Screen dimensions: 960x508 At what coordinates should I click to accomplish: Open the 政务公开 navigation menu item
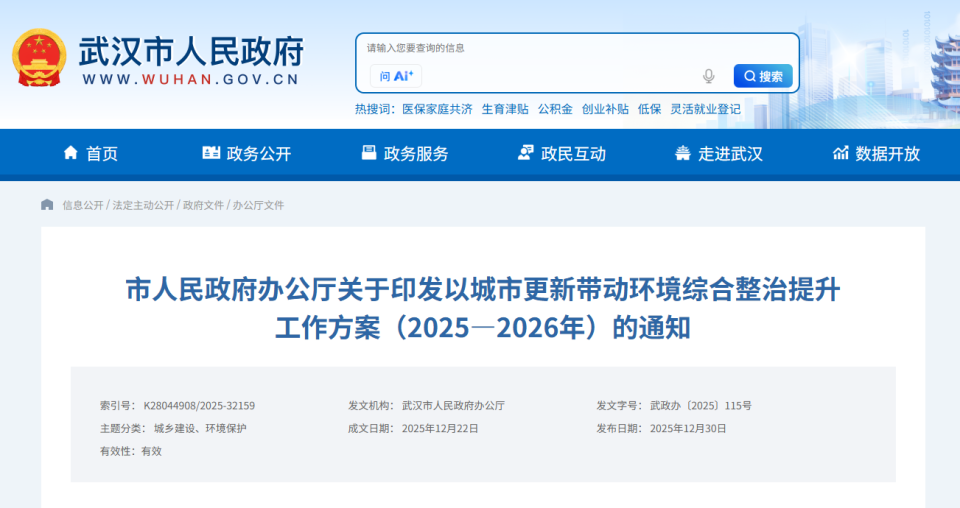(259, 154)
